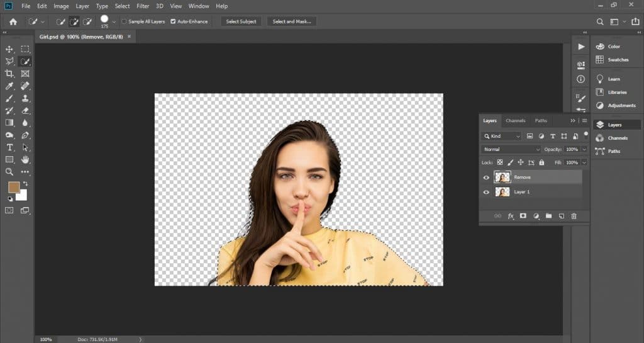Image resolution: width=644 pixels, height=343 pixels.
Task: Open the layer Opacity dropdown arrow
Action: coord(584,149)
